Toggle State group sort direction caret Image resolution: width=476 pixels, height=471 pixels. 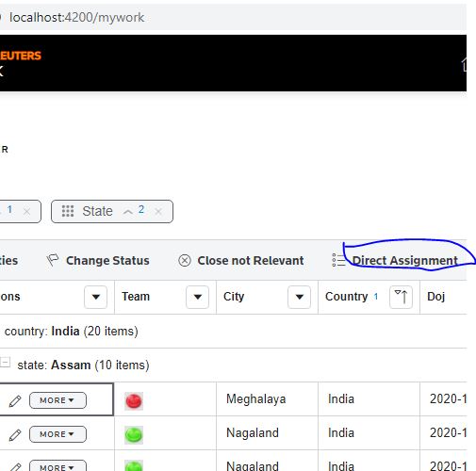click(128, 212)
